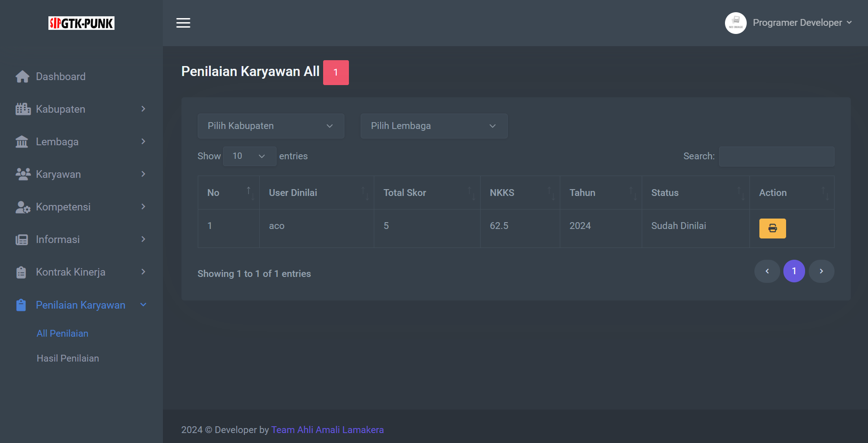Open Team Ahli Amali Lamakera link
868x443 pixels.
327,430
